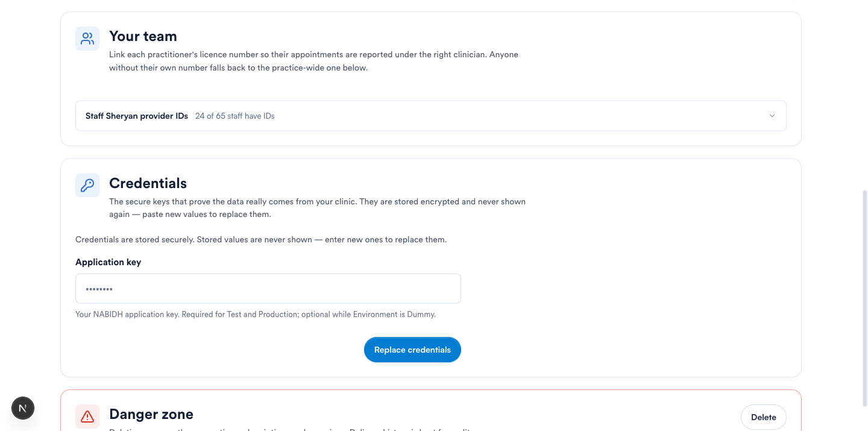
Task: Click the NABIDH application key helper text
Action: coord(256,314)
